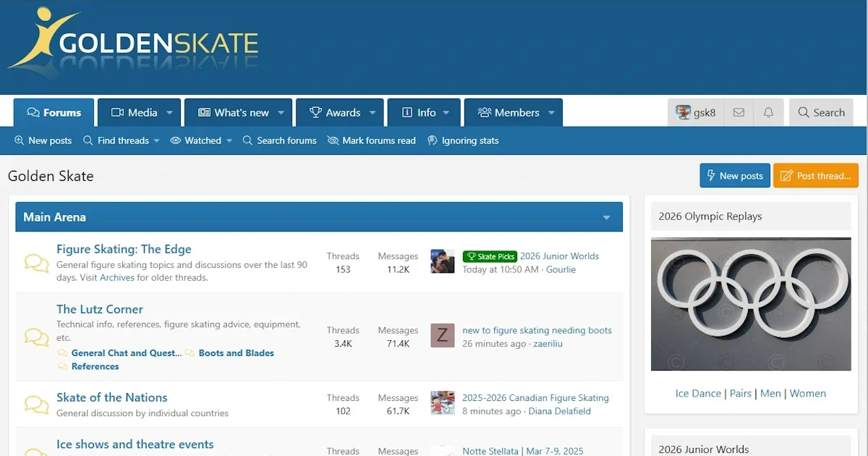Click the Olympic rings image
Viewport: 868px width, 456px height.
750,304
